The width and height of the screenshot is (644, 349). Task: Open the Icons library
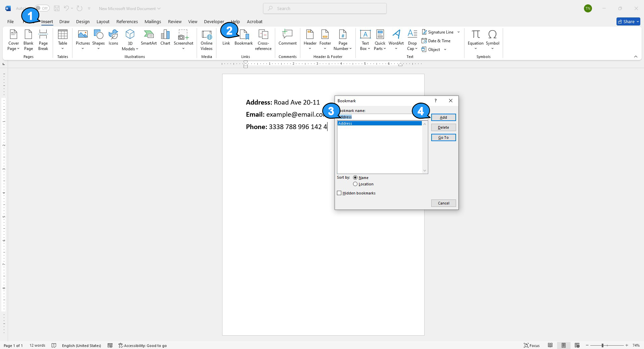pos(113,38)
